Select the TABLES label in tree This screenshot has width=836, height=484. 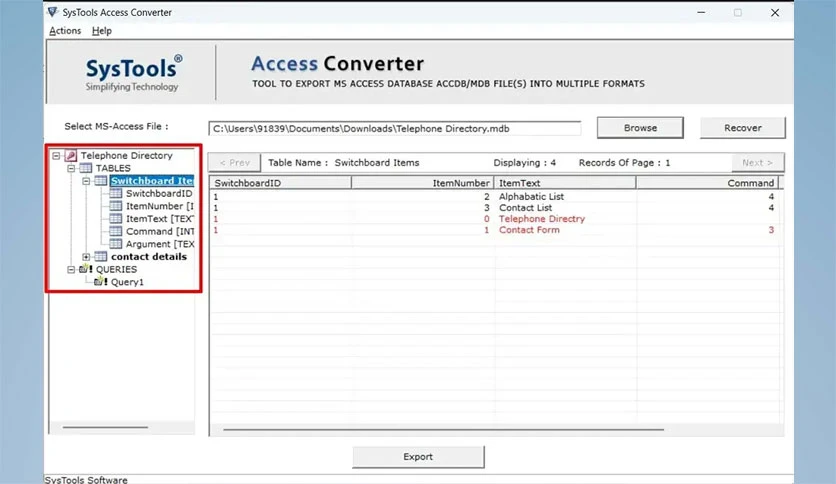(x=113, y=168)
